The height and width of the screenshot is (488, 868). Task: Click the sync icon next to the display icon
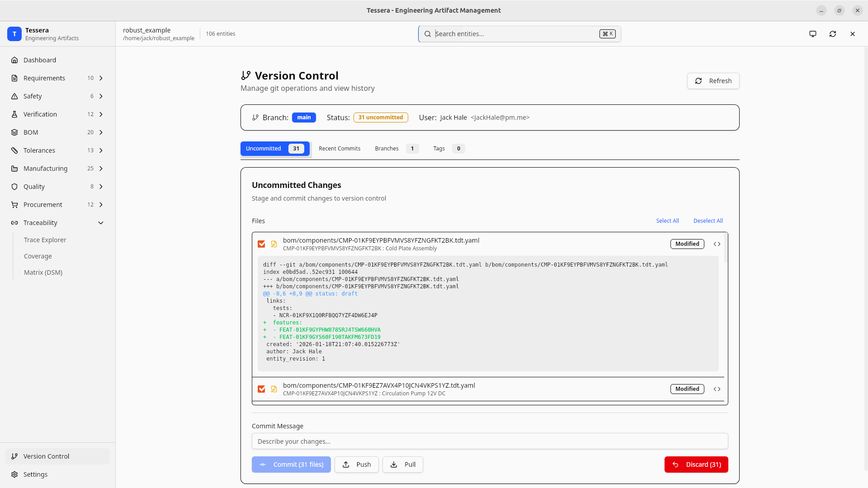coord(833,33)
